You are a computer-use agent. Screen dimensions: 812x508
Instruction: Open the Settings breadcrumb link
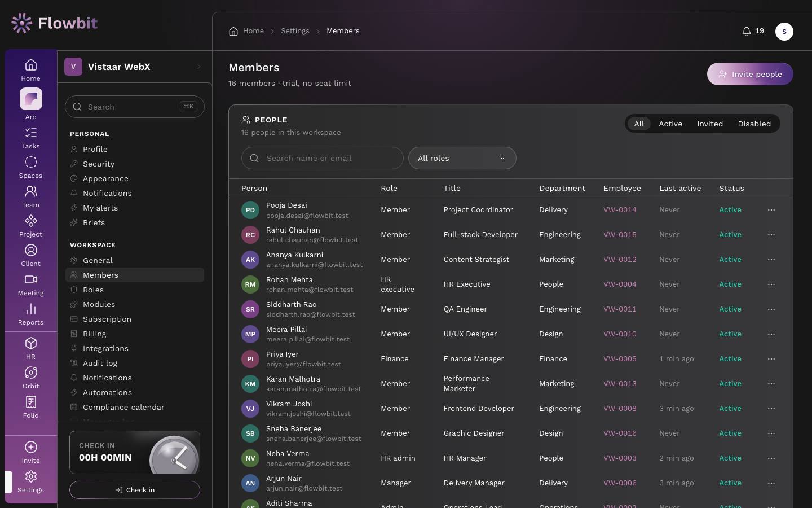click(x=295, y=31)
